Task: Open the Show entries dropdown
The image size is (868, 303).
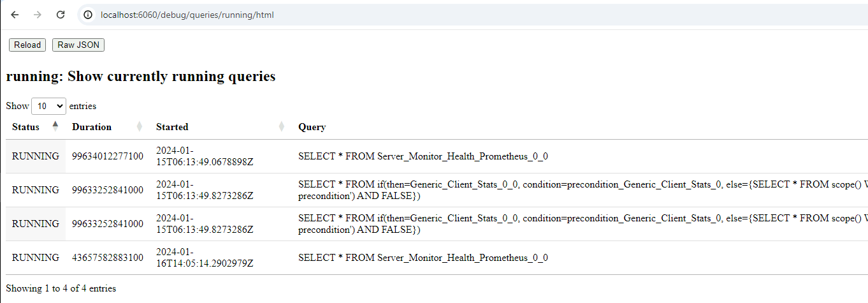Action: click(48, 106)
